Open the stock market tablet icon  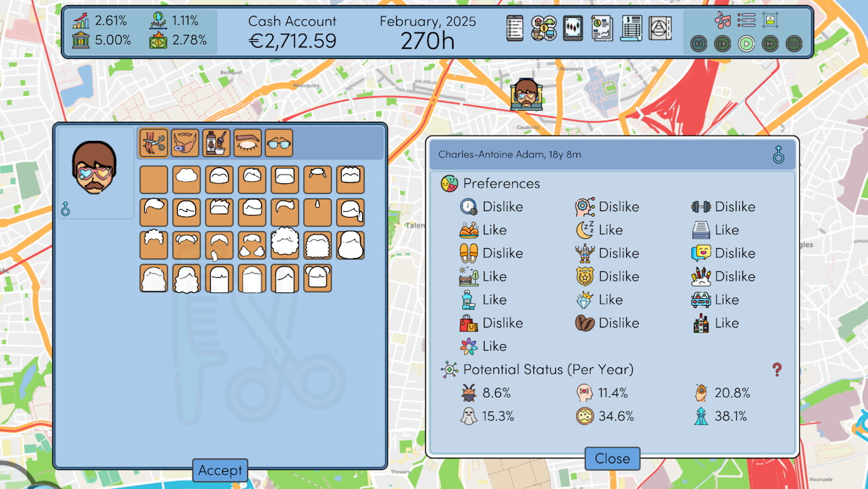pyautogui.click(x=574, y=28)
